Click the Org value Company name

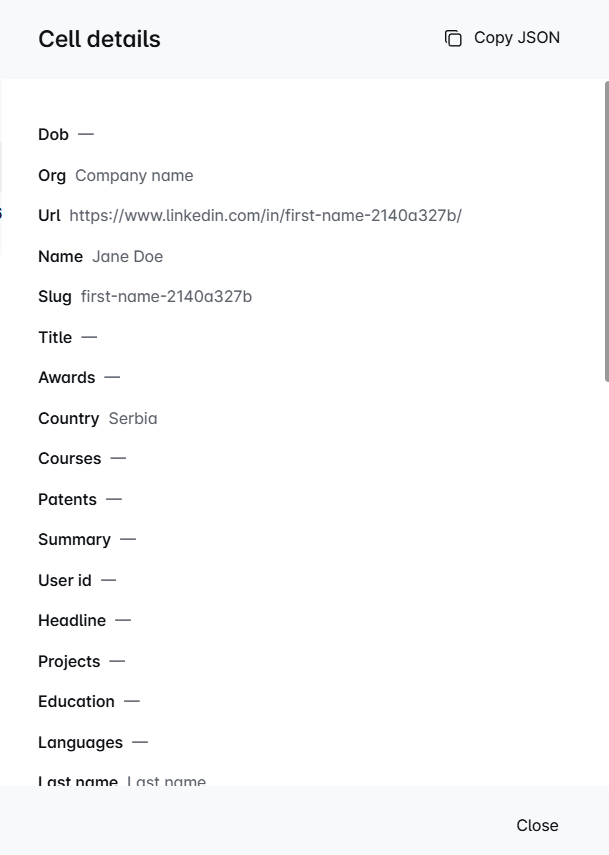pyautogui.click(x=134, y=176)
